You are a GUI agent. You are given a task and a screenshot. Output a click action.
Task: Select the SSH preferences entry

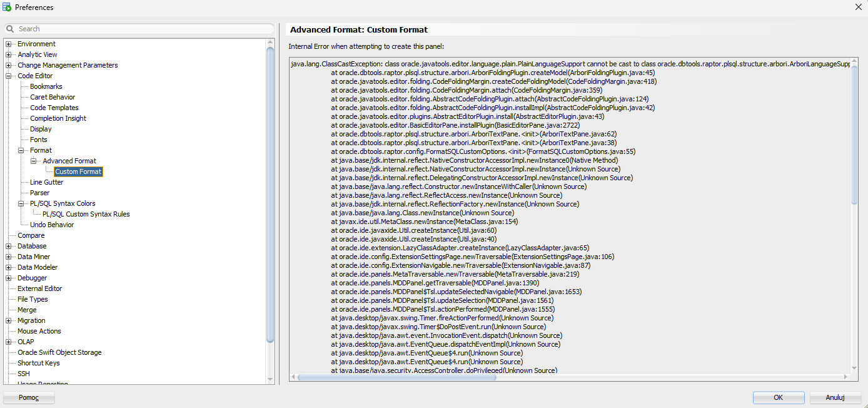[23, 373]
